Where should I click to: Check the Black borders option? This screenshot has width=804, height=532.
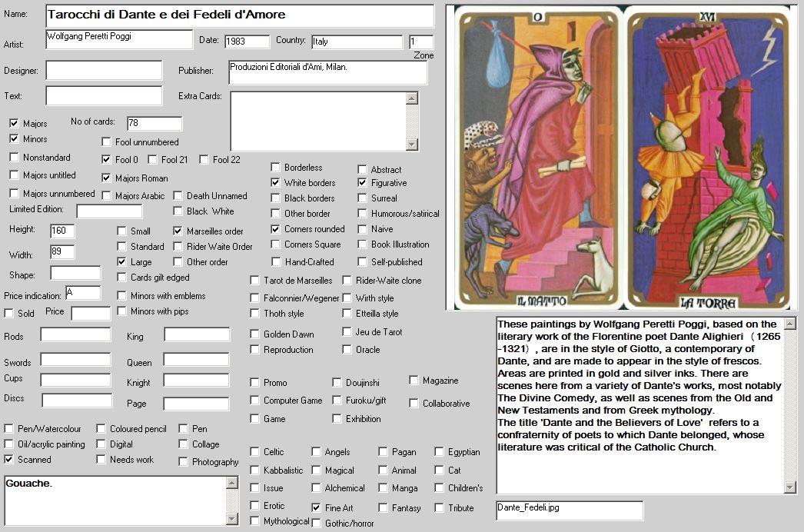coord(275,198)
